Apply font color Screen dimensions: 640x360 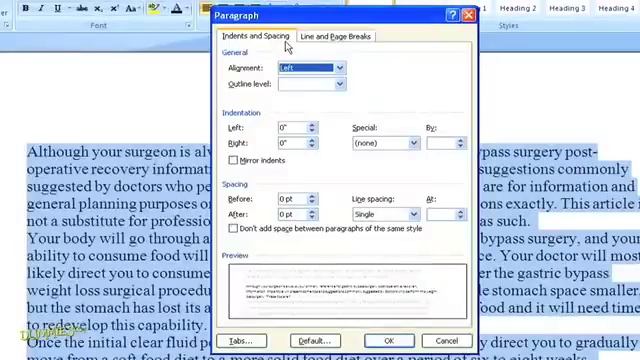[x=176, y=8]
